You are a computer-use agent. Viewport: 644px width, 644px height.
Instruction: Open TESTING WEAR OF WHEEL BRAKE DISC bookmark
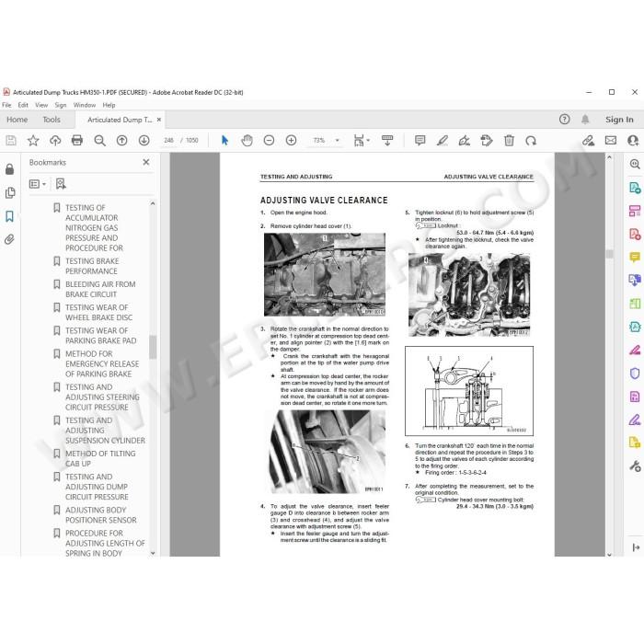pos(98,313)
